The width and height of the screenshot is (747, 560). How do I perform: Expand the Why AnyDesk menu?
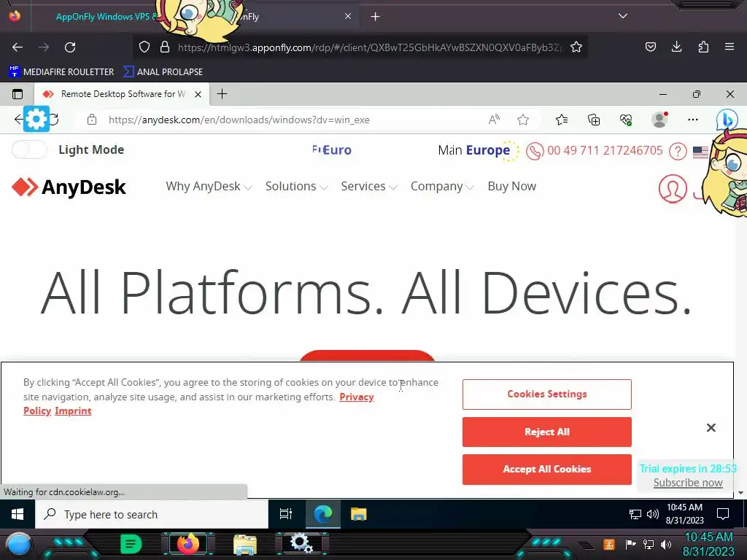pos(208,187)
